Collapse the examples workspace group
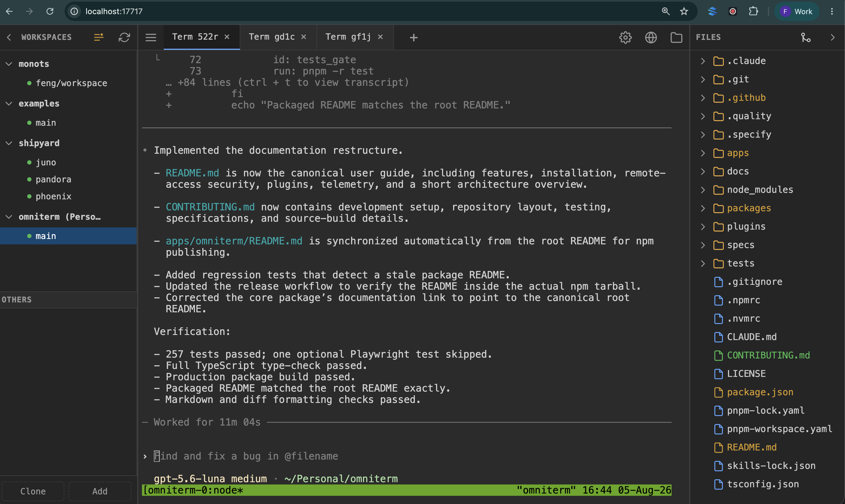 (9, 104)
